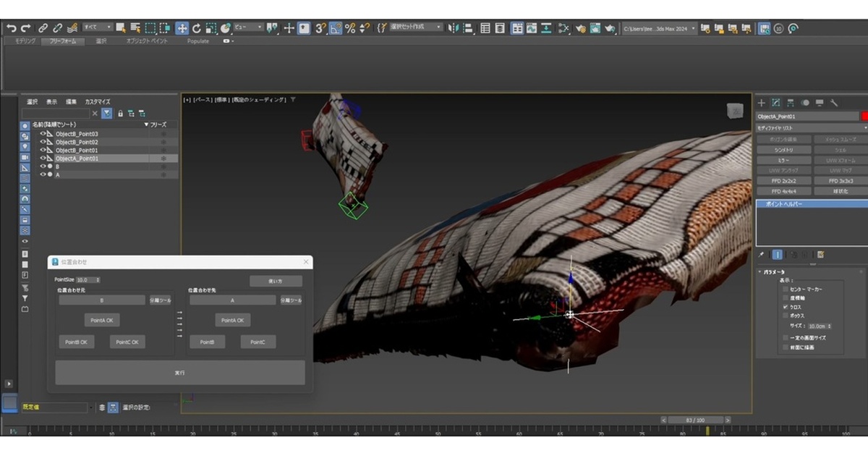Activate the Select and Rotate tool

197,28
